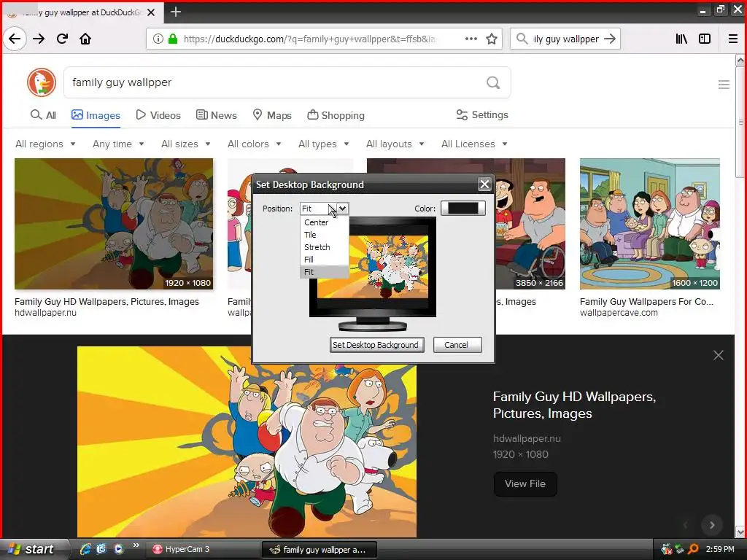Image resolution: width=747 pixels, height=560 pixels.
Task: Toggle the sidebar view icon
Action: [x=705, y=39]
